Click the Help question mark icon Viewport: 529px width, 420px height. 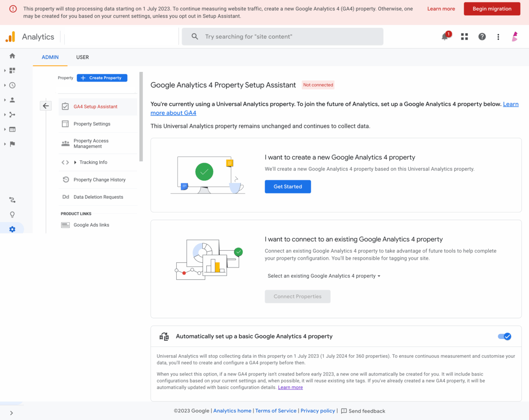(482, 37)
